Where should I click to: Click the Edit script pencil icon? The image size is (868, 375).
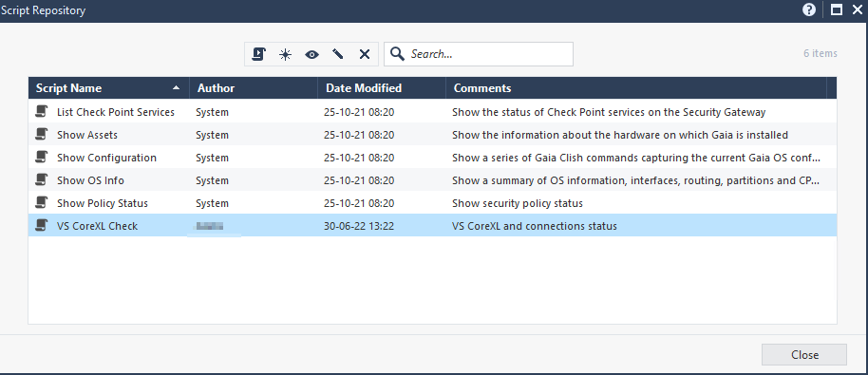(x=338, y=54)
